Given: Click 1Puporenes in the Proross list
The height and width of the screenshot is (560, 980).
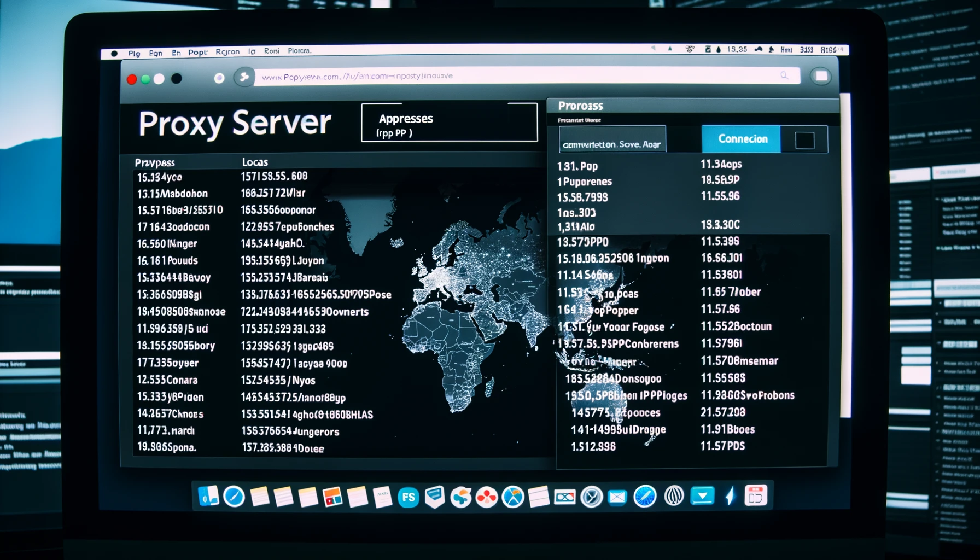Looking at the screenshot, I should tap(584, 182).
